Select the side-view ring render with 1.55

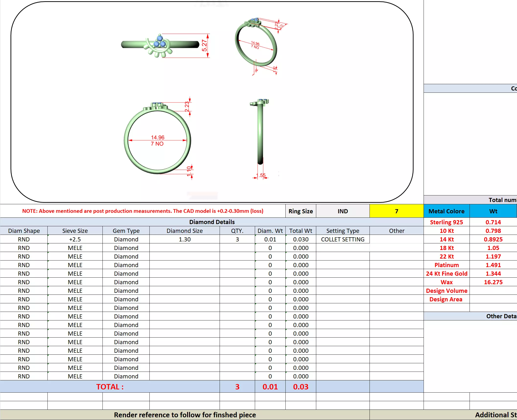click(260, 132)
